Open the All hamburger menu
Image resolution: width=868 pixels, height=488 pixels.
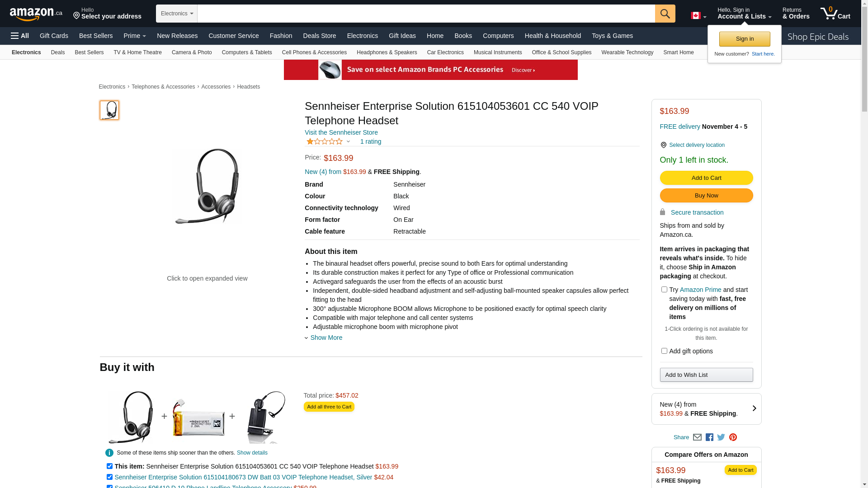tap(20, 36)
